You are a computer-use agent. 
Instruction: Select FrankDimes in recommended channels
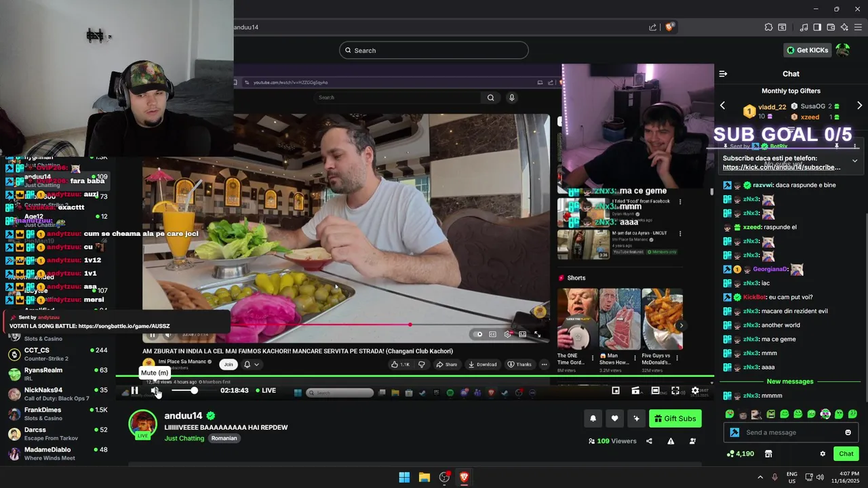coord(58,414)
